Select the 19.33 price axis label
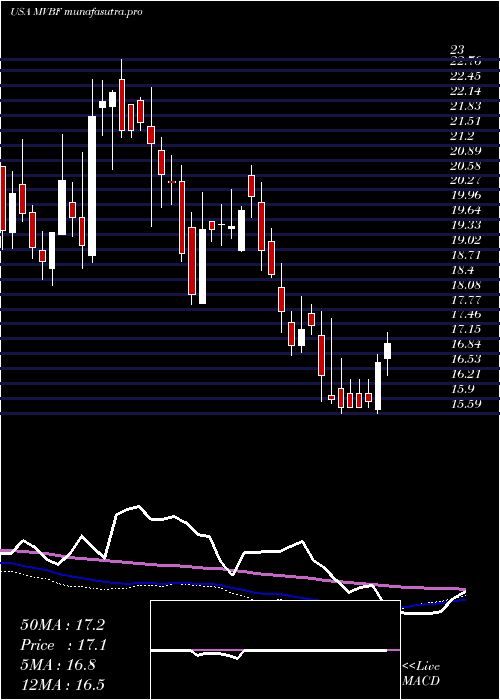Image resolution: width=500 pixels, height=700 pixels. (x=466, y=225)
